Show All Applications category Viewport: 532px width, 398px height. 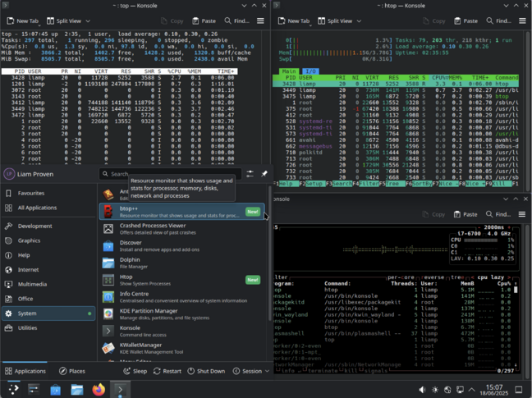click(48, 208)
